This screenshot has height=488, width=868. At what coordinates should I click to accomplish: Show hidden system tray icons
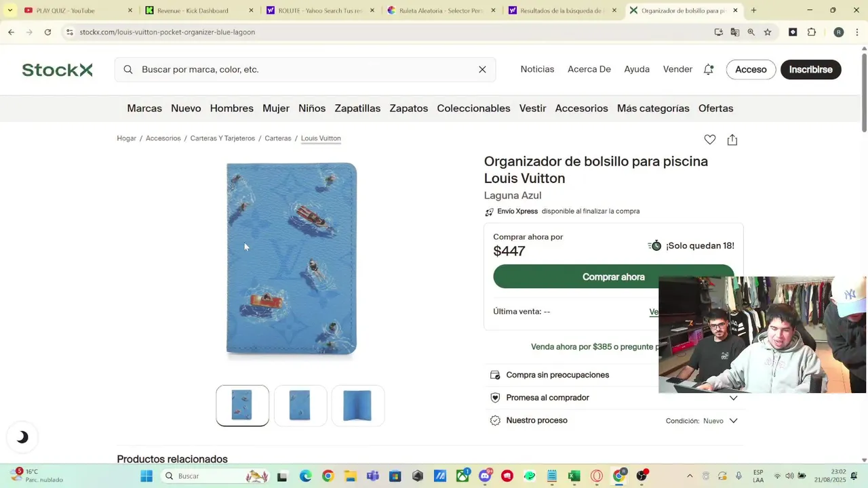click(690, 476)
